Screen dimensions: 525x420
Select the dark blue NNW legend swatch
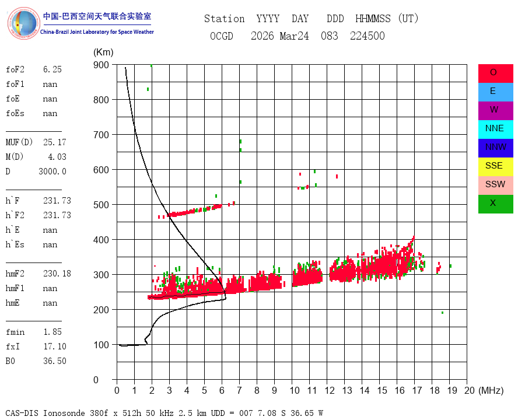tap(495, 148)
